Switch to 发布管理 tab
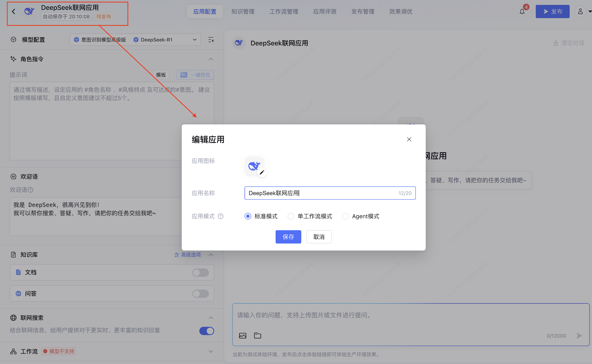This screenshot has height=364, width=592. pos(363,12)
